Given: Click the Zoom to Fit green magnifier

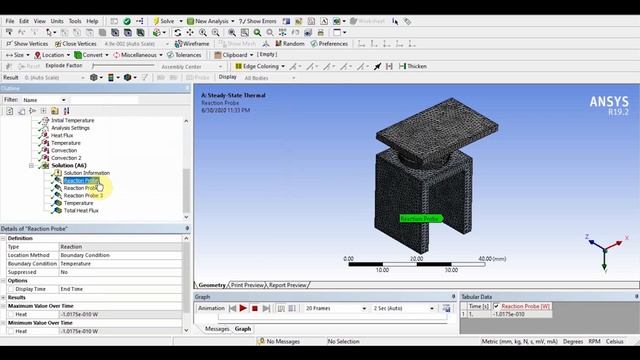Looking at the screenshot, I should tap(257, 32).
